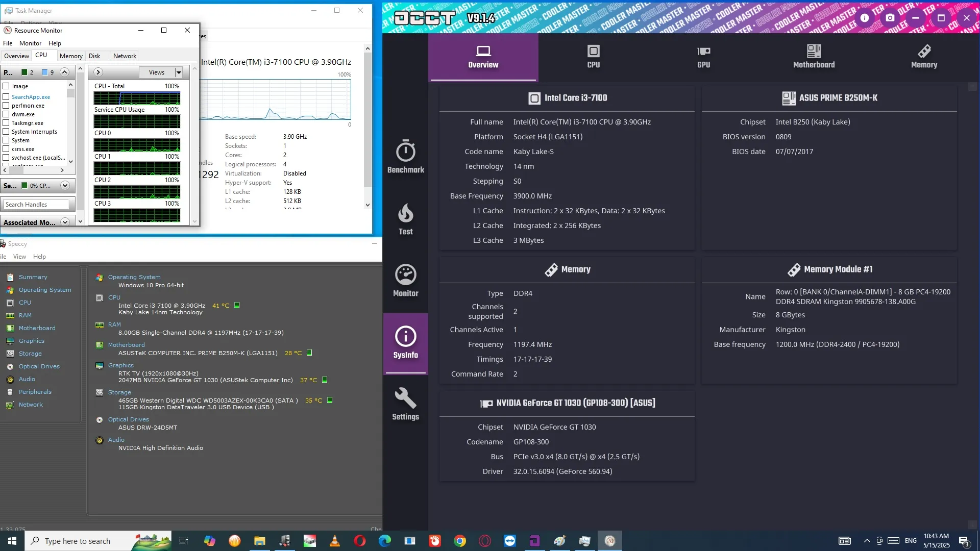Open the Help menu in Speccy

click(x=39, y=257)
